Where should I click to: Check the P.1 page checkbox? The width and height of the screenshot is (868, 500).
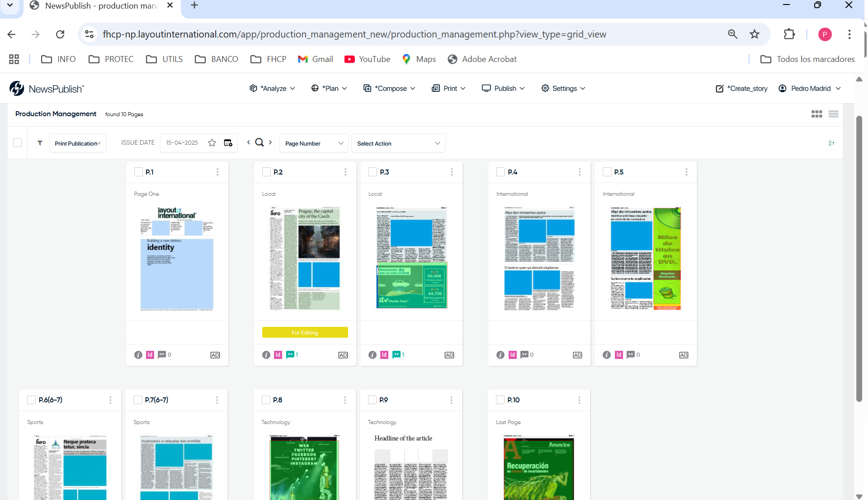click(x=139, y=172)
